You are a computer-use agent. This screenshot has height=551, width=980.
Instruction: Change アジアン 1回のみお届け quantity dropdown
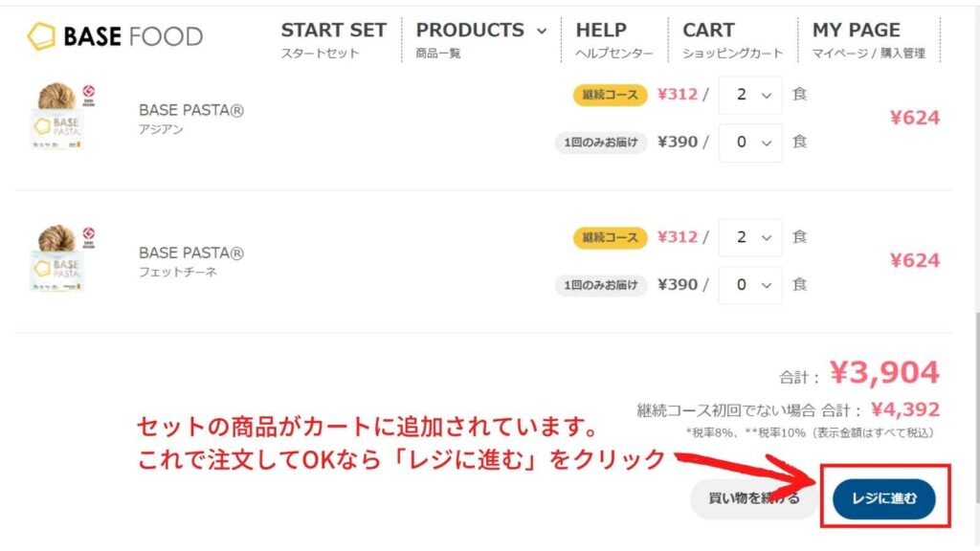coord(750,143)
